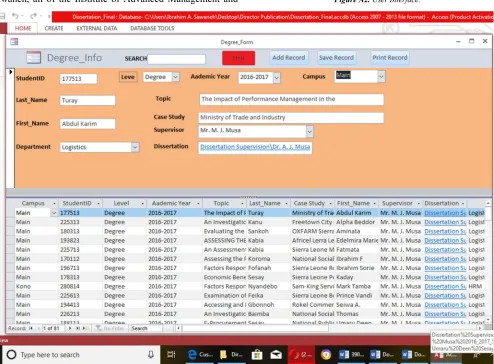Click the Degree_Info form logo icon
Screen dimensions: 494x364
34,58
